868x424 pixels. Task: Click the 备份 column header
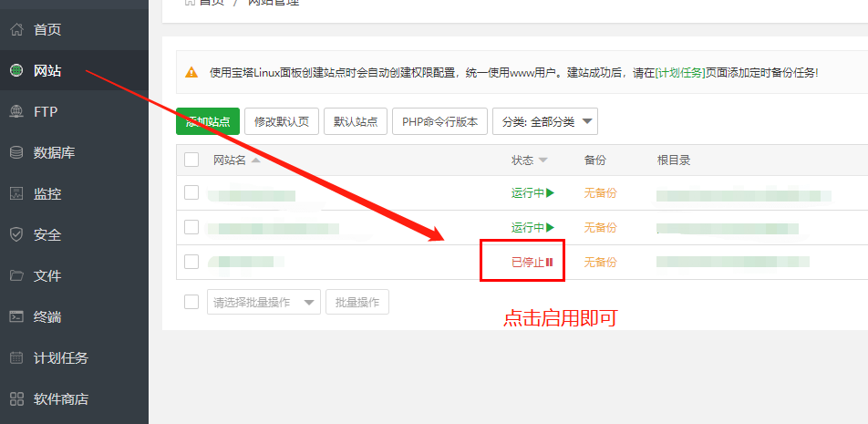point(595,160)
